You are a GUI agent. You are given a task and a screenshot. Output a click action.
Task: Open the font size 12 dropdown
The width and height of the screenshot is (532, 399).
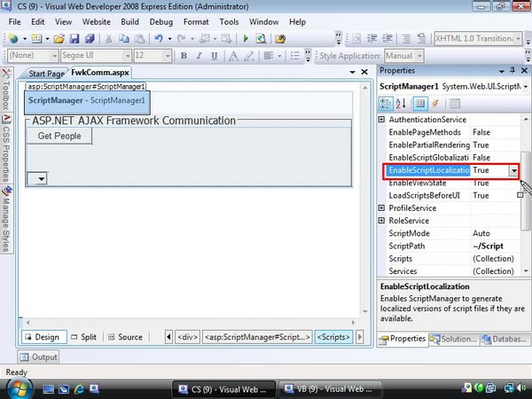click(x=168, y=56)
